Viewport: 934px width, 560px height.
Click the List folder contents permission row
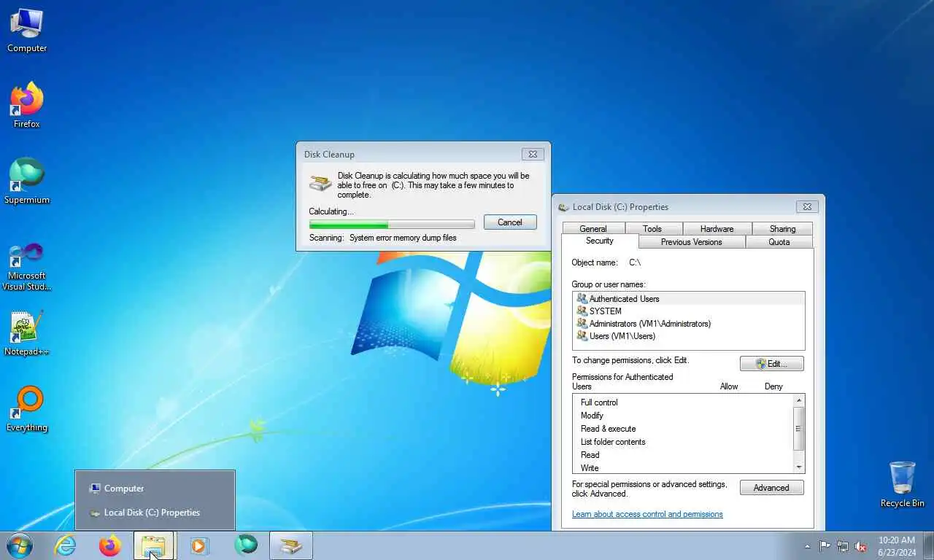(683, 442)
